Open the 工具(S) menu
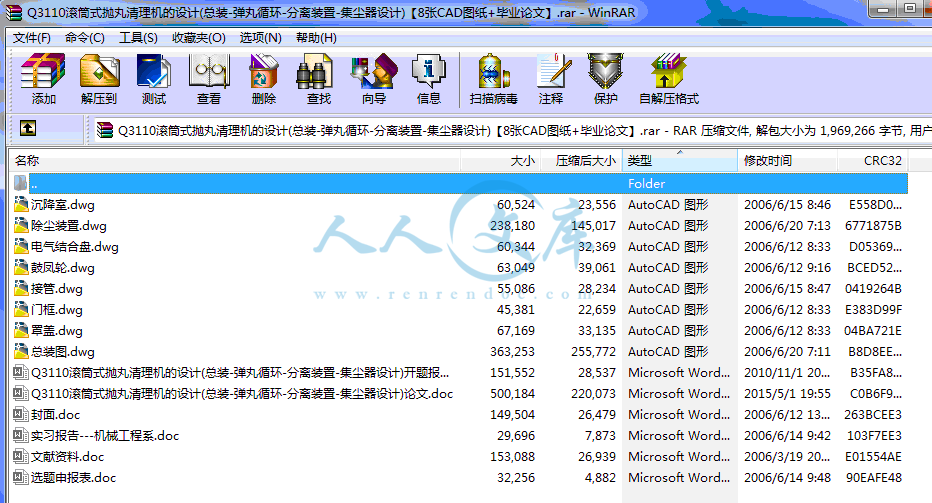 pos(138,38)
